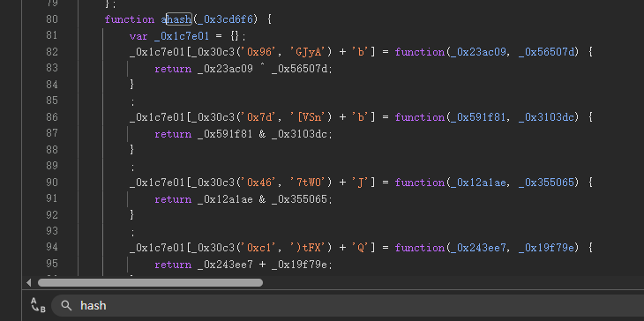Click the function keyword on line 80
Screen dimensions: 644x321
point(130,19)
